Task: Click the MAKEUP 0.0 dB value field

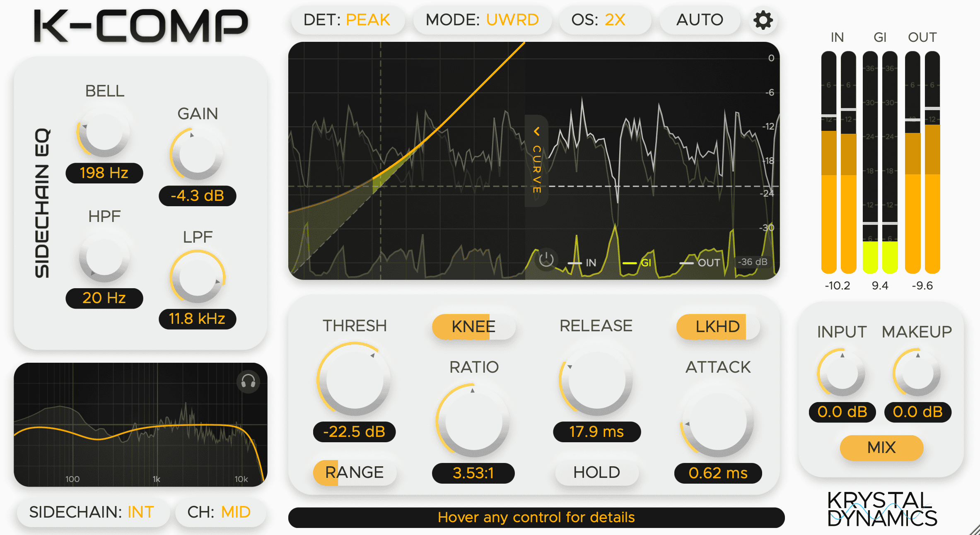Action: click(917, 412)
